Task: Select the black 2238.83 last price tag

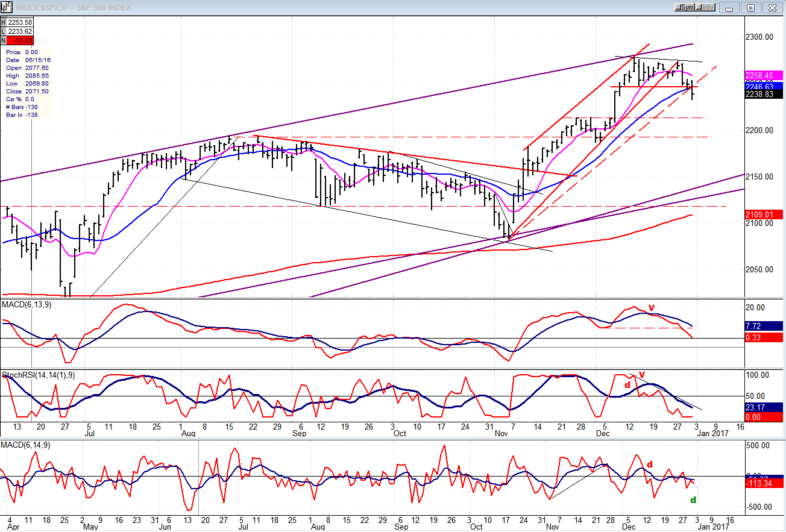Action: pos(763,94)
